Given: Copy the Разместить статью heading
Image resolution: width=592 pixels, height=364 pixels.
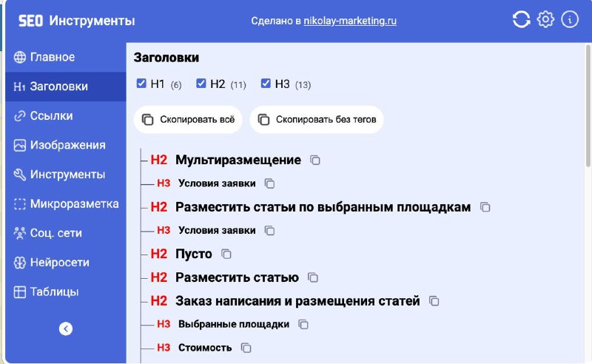Looking at the screenshot, I should [313, 277].
